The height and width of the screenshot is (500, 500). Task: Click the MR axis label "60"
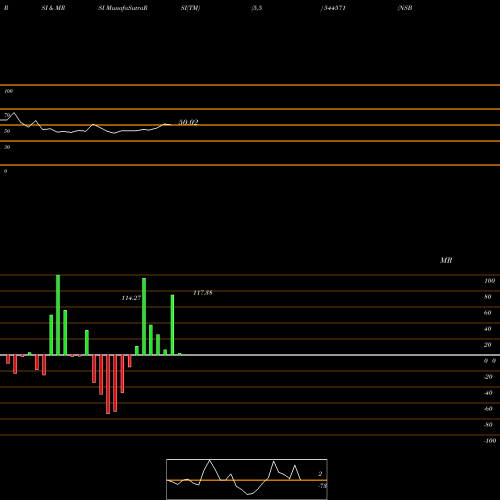488,313
